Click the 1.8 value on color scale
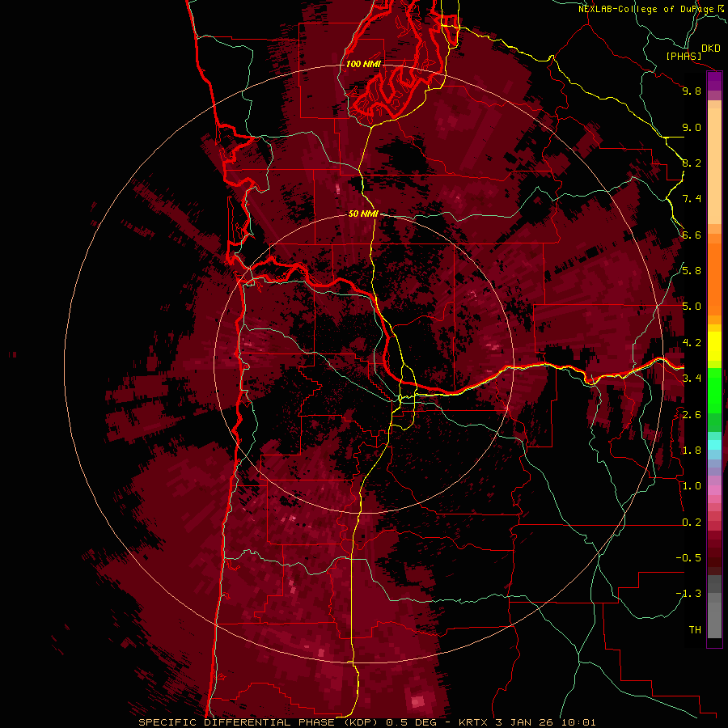 [692, 451]
